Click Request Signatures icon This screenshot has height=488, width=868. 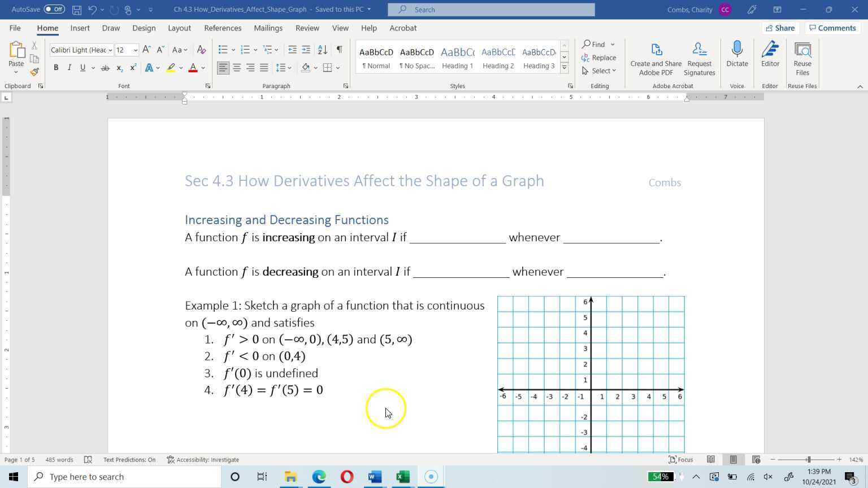coord(700,59)
